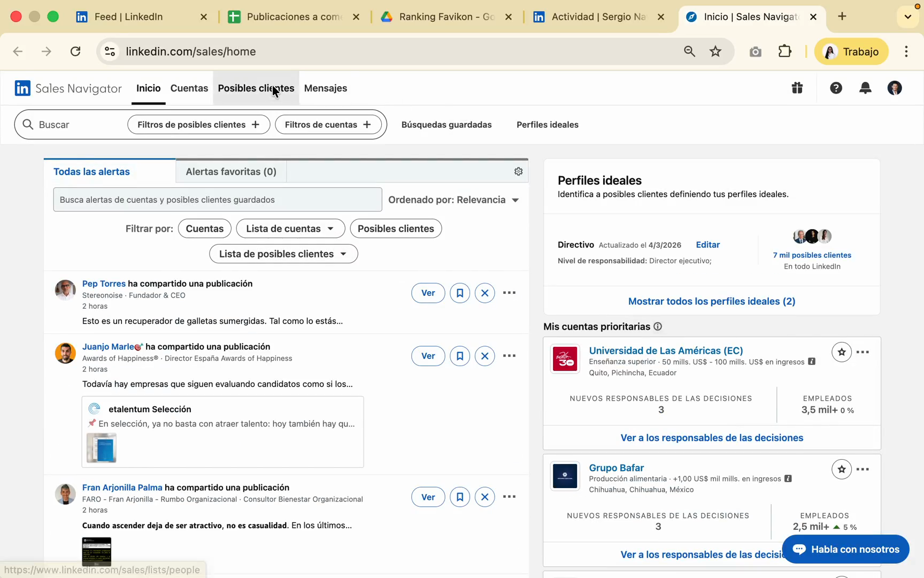The image size is (924, 578).
Task: Open more options for Juanjo Marle alert
Action: click(510, 356)
